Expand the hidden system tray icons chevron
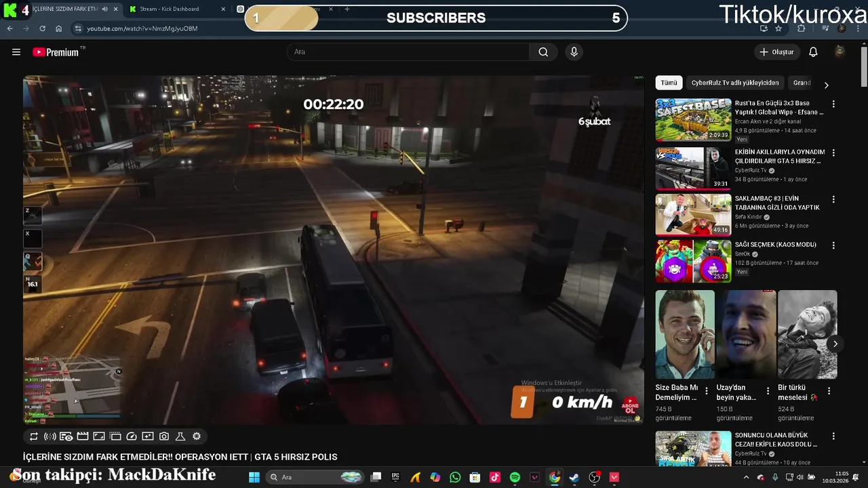 pyautogui.click(x=746, y=477)
